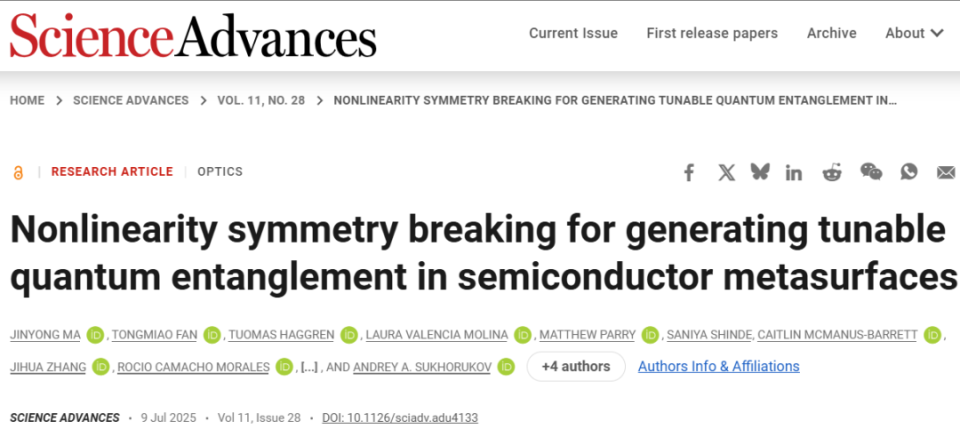Open Authors Info & Affiliations link
The height and width of the screenshot is (429, 960).
[x=719, y=367]
